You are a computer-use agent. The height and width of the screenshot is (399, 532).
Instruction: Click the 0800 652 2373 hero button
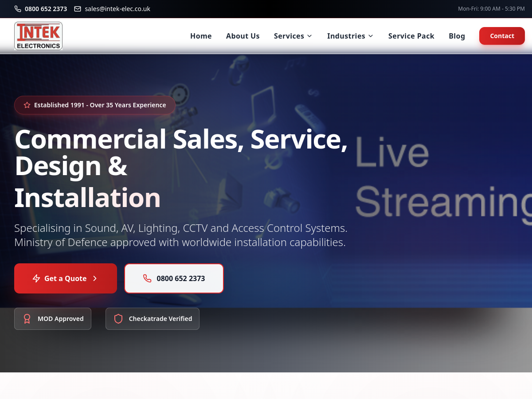pos(174,278)
